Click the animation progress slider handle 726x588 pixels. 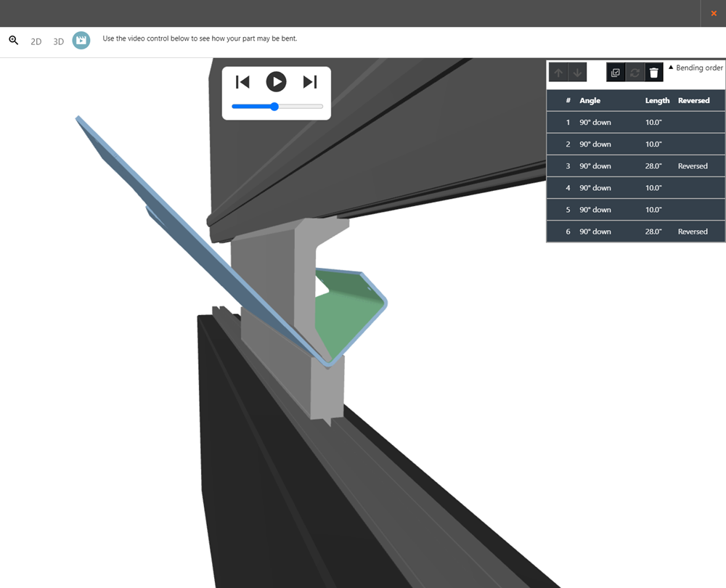(274, 107)
